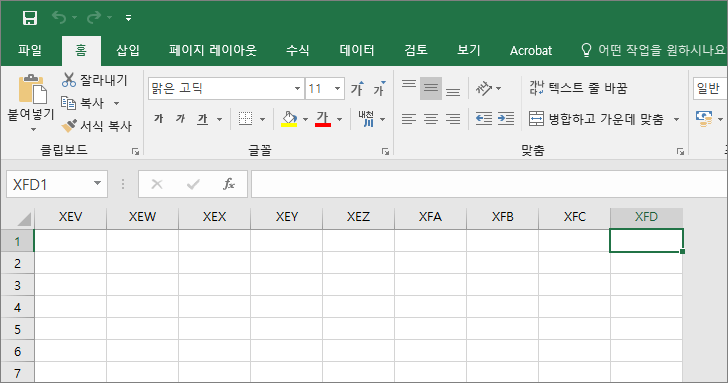Open the 일반 number format box
This screenshot has height=383, width=728.
coord(710,88)
